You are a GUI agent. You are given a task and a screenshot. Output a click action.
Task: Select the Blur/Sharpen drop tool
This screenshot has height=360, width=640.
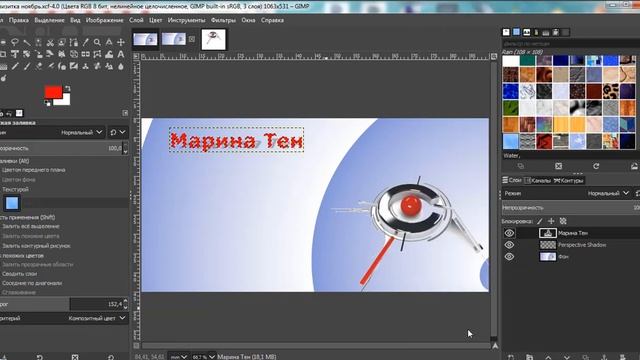point(121,66)
